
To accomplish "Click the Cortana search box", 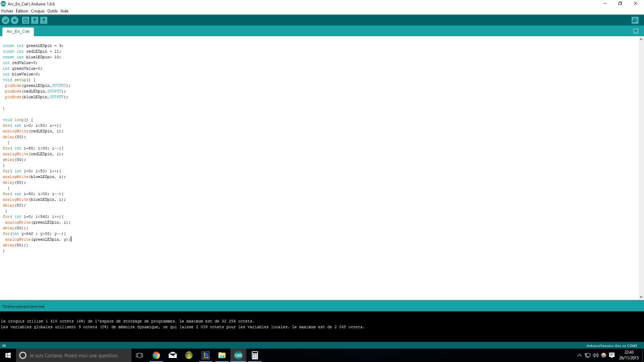I will pyautogui.click(x=73, y=355).
